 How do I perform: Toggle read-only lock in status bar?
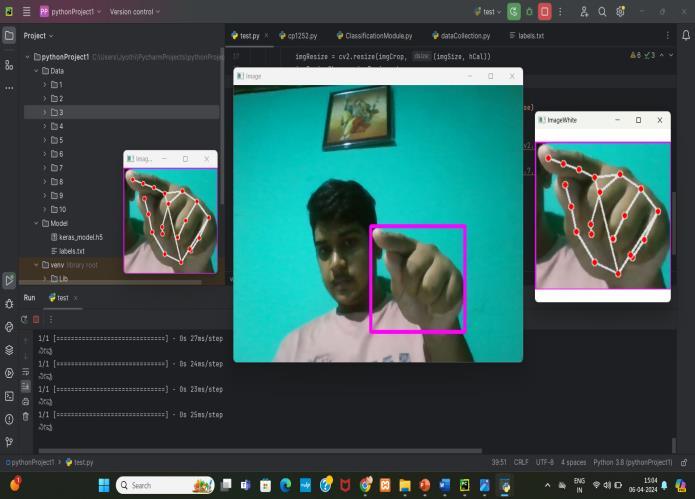(684, 462)
